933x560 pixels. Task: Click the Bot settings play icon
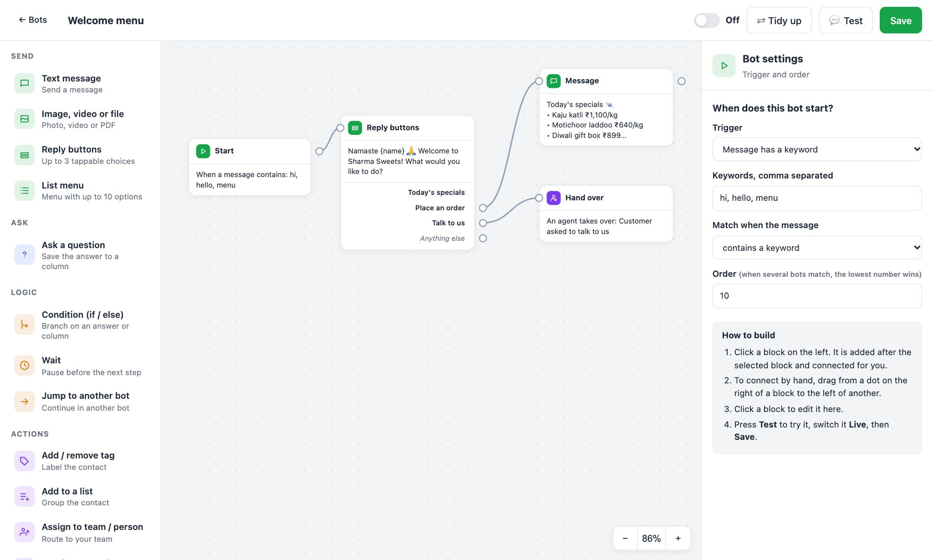(x=724, y=66)
